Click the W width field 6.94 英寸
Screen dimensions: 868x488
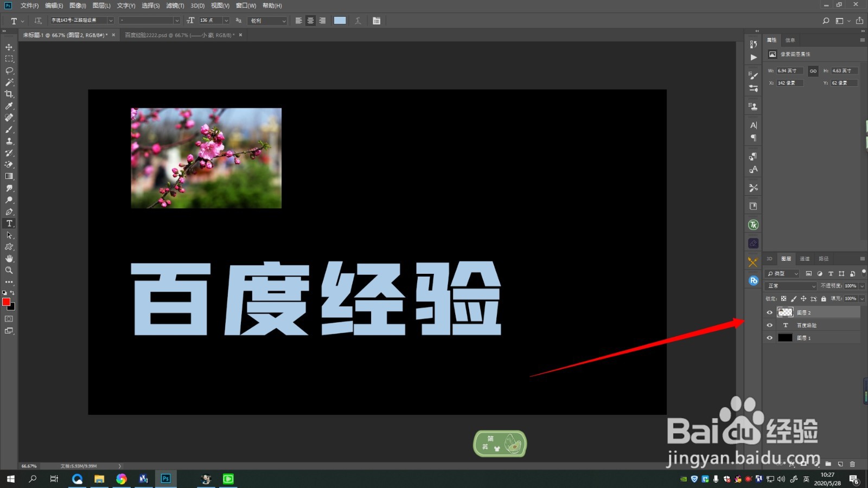click(x=790, y=71)
